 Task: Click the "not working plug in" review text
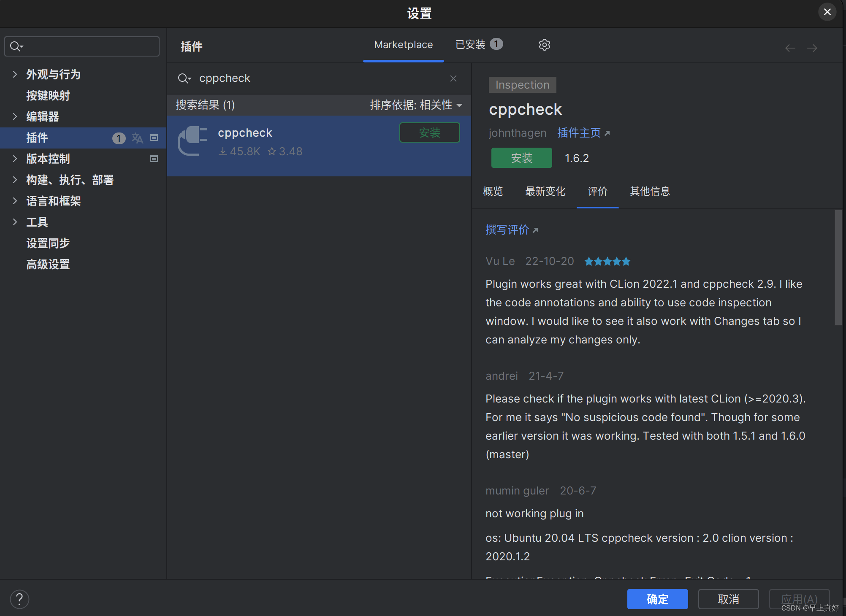(x=534, y=514)
